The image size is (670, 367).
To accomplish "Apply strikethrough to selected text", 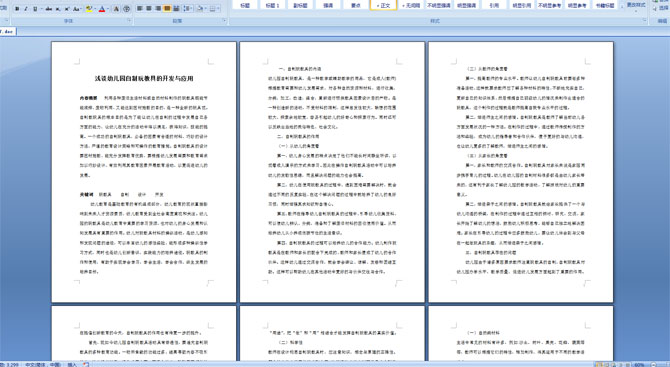I will click(49, 9).
